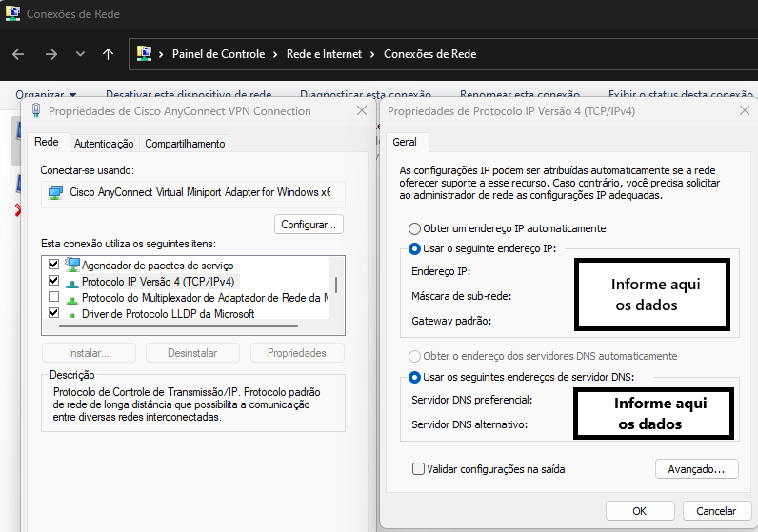Open the Organizar dropdown menu

(x=46, y=94)
